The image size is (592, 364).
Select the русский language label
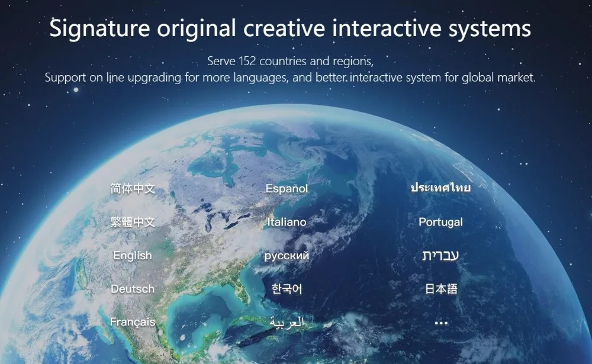pyautogui.click(x=287, y=256)
